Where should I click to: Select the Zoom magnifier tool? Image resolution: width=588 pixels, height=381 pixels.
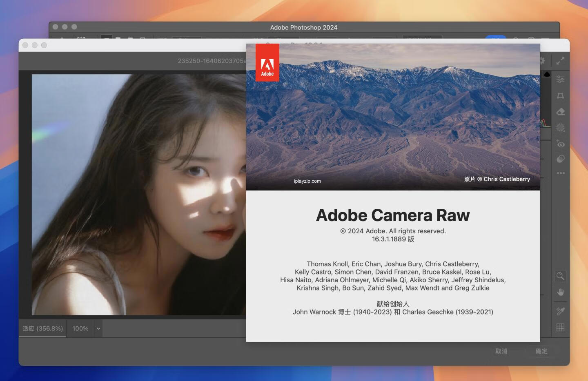pyautogui.click(x=560, y=276)
